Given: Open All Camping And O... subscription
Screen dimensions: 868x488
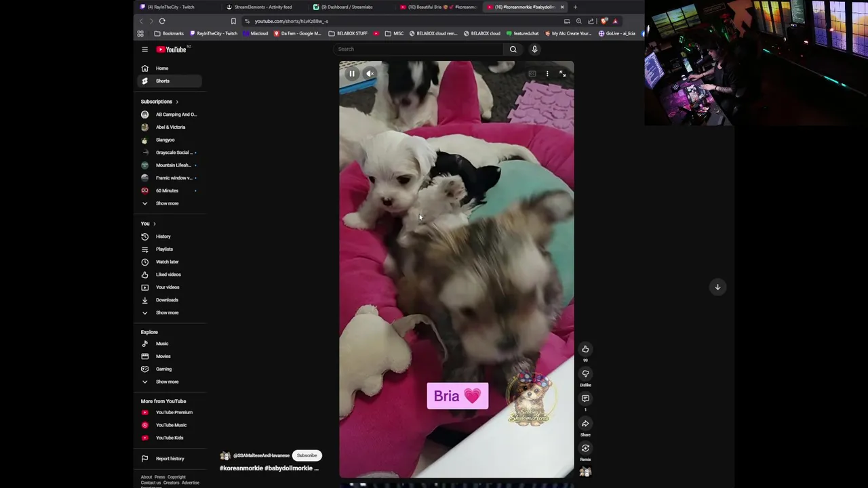Looking at the screenshot, I should (170, 115).
